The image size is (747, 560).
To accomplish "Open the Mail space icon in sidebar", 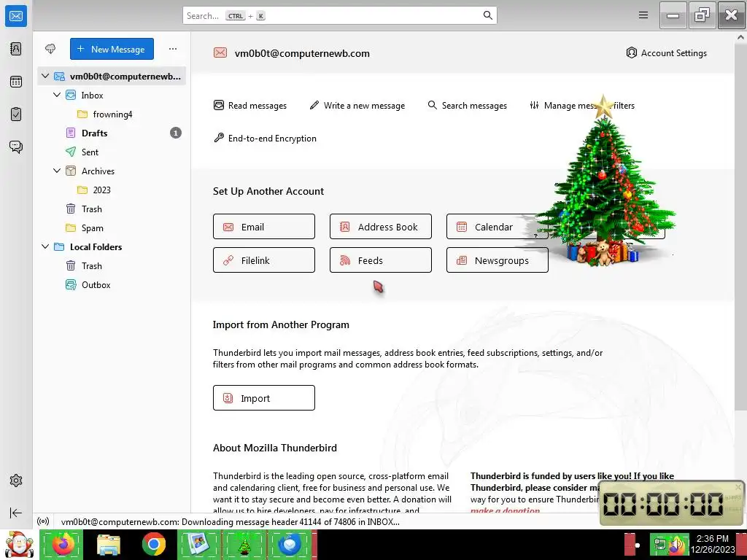I will click(x=16, y=17).
